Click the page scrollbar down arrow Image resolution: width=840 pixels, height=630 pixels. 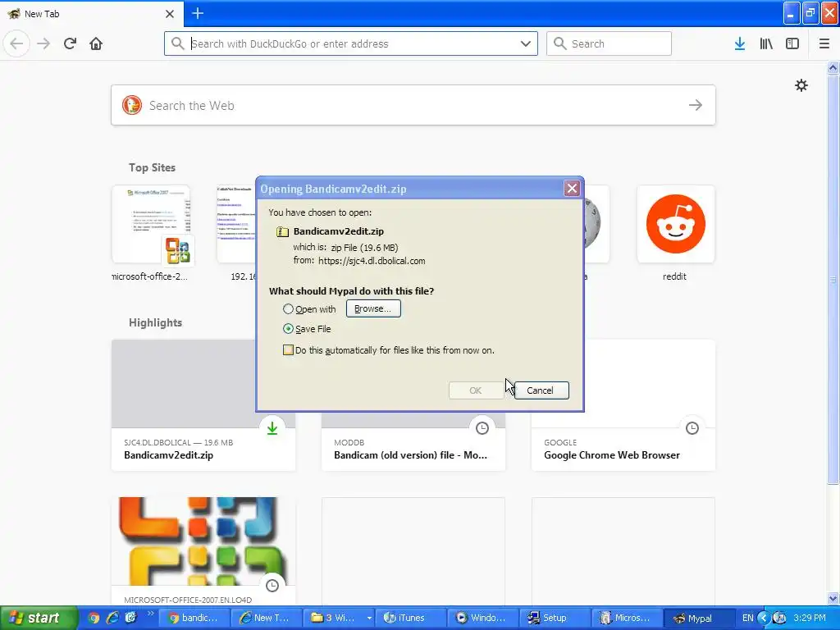(x=833, y=598)
